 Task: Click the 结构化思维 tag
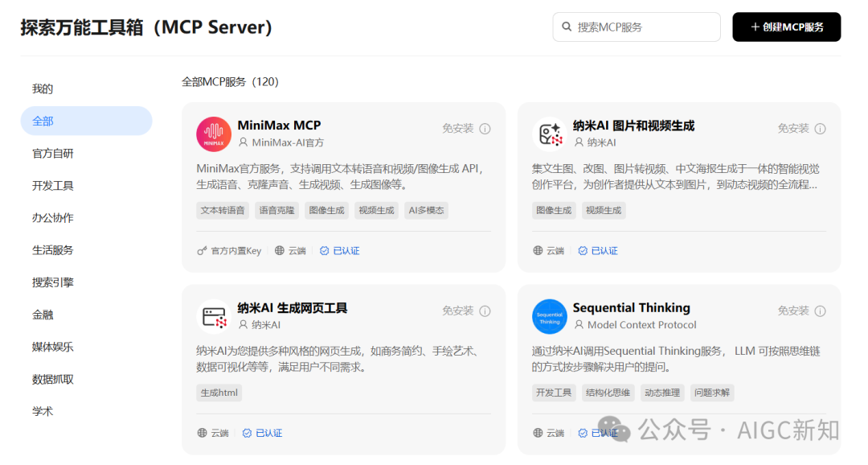(608, 393)
